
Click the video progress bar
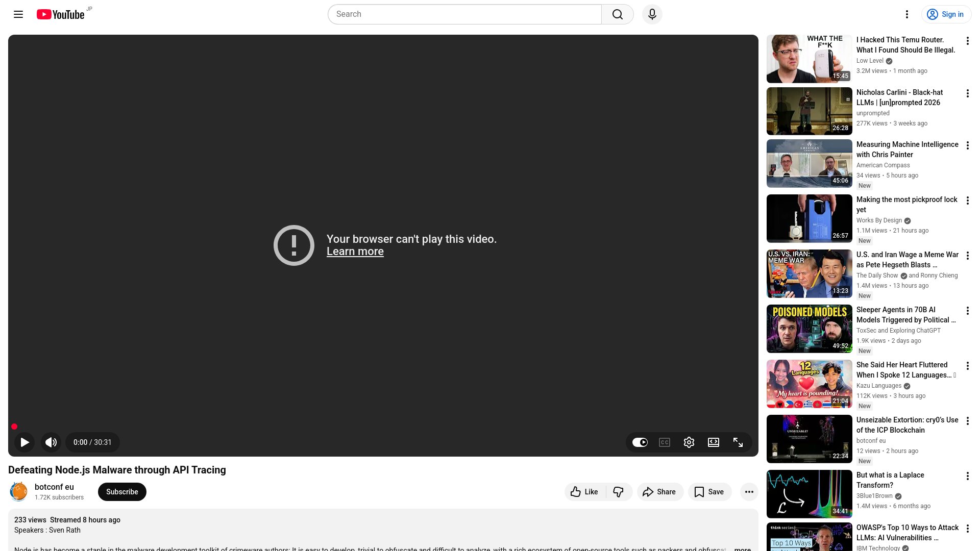click(383, 427)
